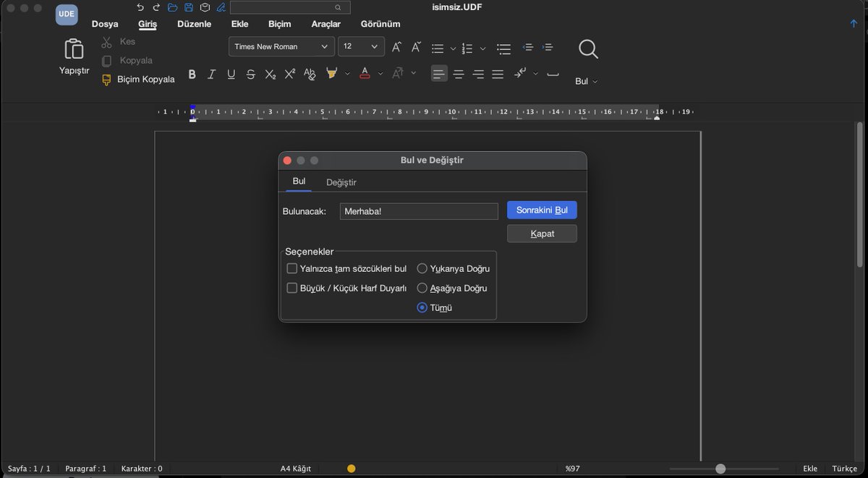Click the Türkçe language indicator in the status bar
The image size is (868, 478).
(x=844, y=469)
